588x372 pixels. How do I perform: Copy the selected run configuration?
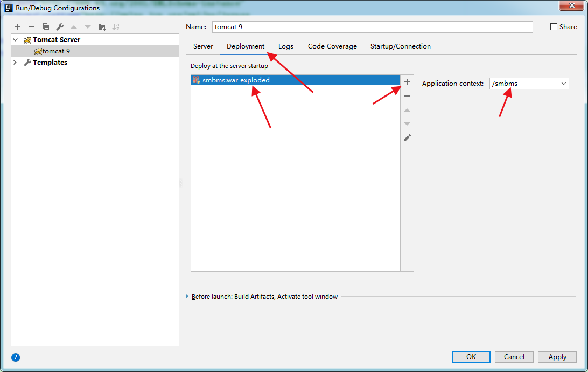[46, 27]
